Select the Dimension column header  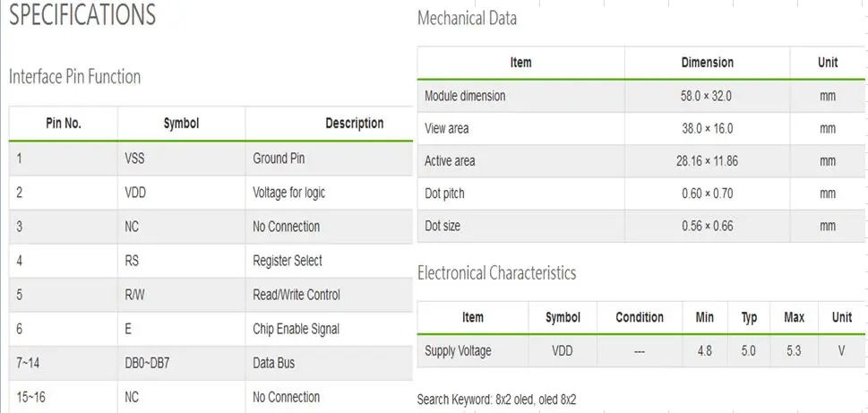pyautogui.click(x=708, y=63)
